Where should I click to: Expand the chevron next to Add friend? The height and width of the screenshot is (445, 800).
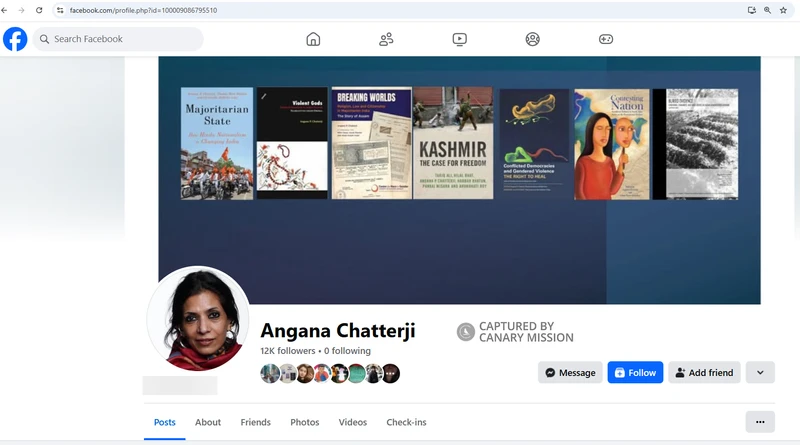click(760, 373)
